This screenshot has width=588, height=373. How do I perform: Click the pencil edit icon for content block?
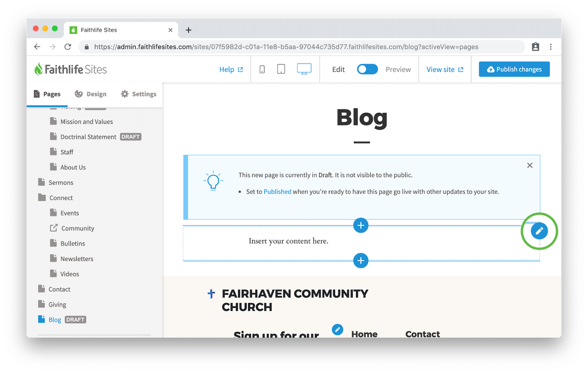[539, 231]
